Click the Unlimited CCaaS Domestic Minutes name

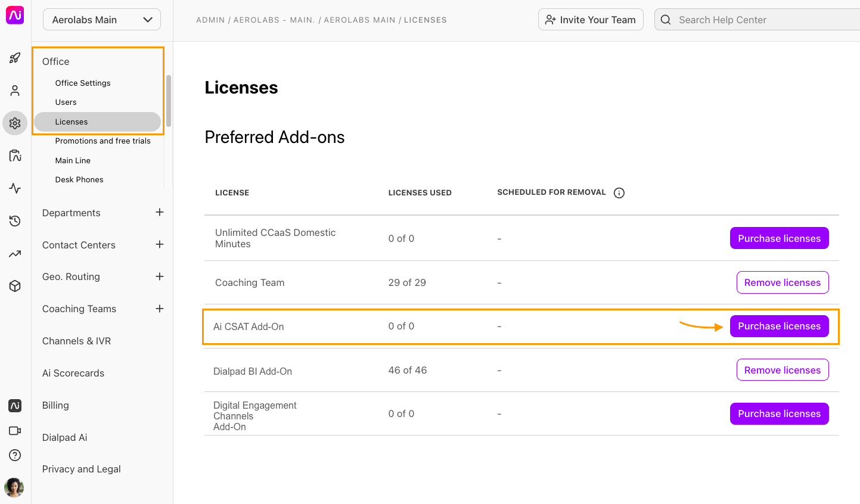point(275,238)
